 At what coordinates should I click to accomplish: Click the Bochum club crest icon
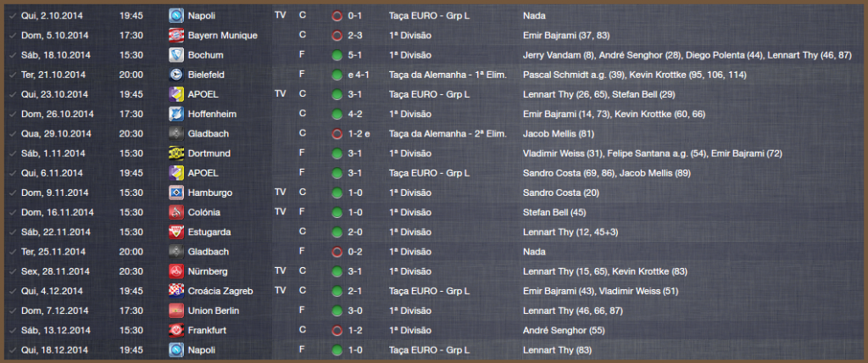[175, 54]
